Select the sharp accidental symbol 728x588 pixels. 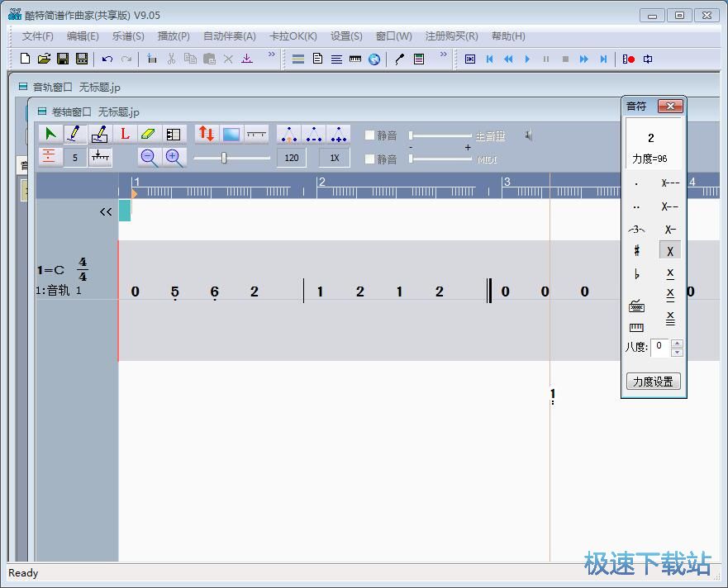[636, 251]
